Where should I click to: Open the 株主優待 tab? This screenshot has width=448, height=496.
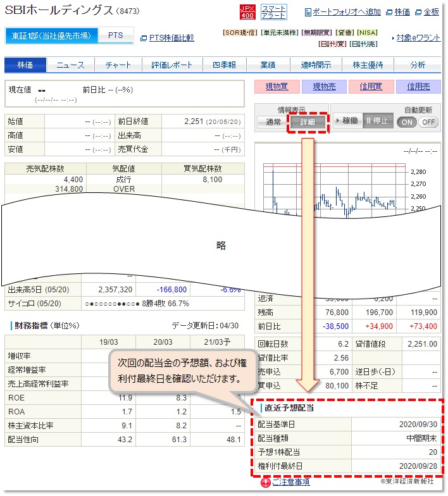click(368, 65)
